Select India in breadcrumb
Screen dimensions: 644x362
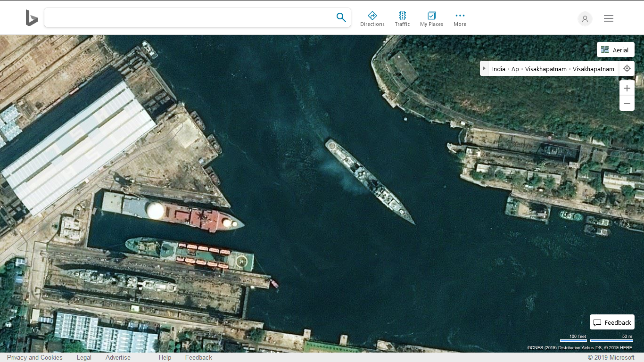[498, 69]
